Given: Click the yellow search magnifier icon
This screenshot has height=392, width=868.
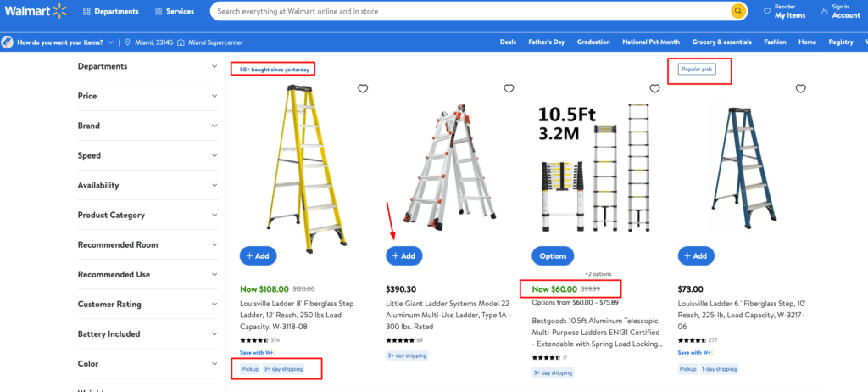Looking at the screenshot, I should point(738,11).
